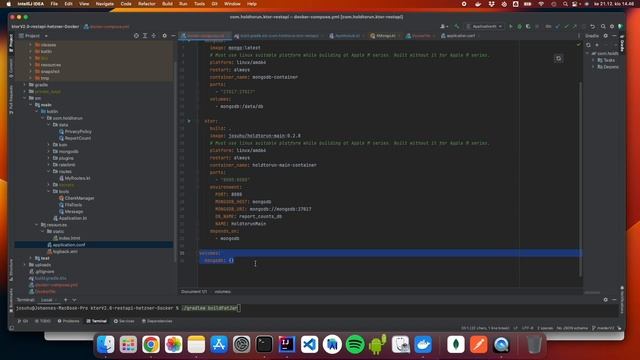Toggle the Project tool window stripe button

click(11, 43)
